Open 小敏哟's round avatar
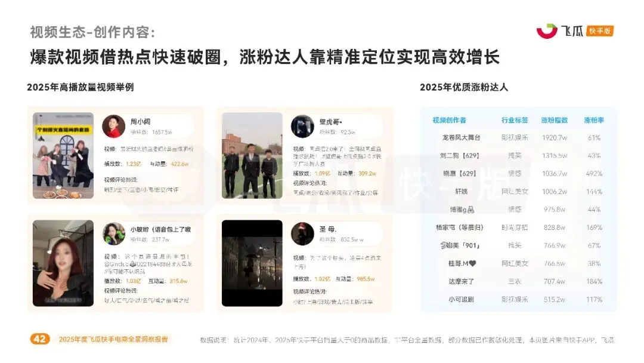644x363 pixels. [113, 233]
